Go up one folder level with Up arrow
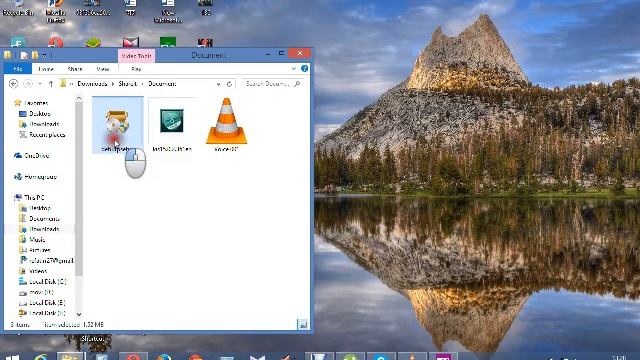The height and width of the screenshot is (360, 640). point(51,84)
